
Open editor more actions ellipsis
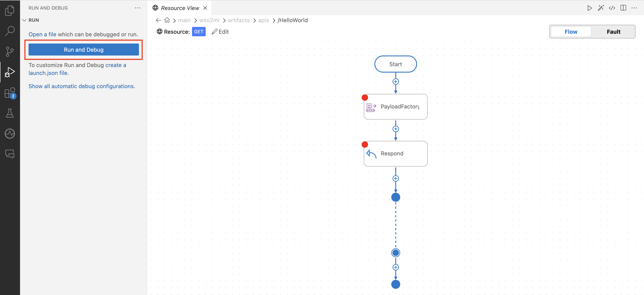point(634,8)
